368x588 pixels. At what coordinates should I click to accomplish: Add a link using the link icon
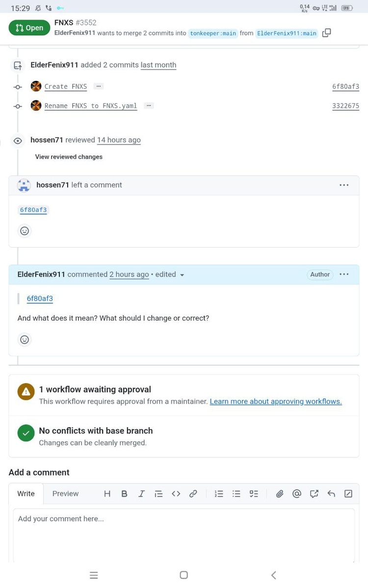point(193,494)
